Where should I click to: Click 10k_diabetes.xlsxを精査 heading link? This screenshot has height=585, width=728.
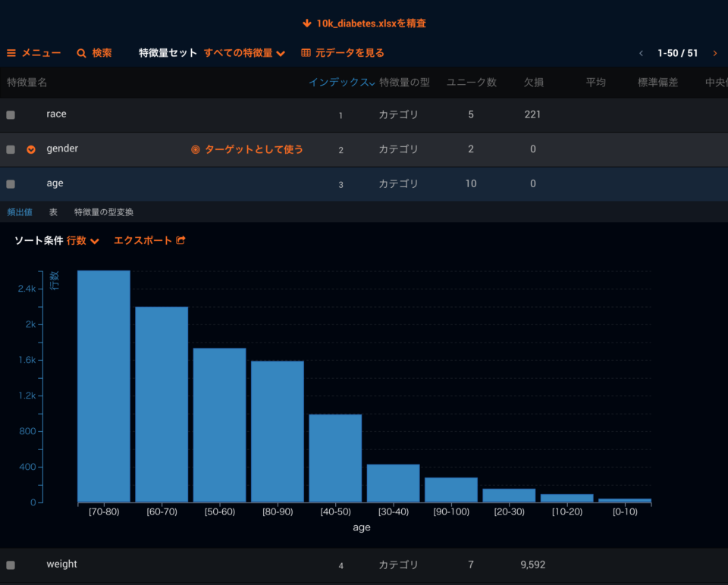[371, 23]
